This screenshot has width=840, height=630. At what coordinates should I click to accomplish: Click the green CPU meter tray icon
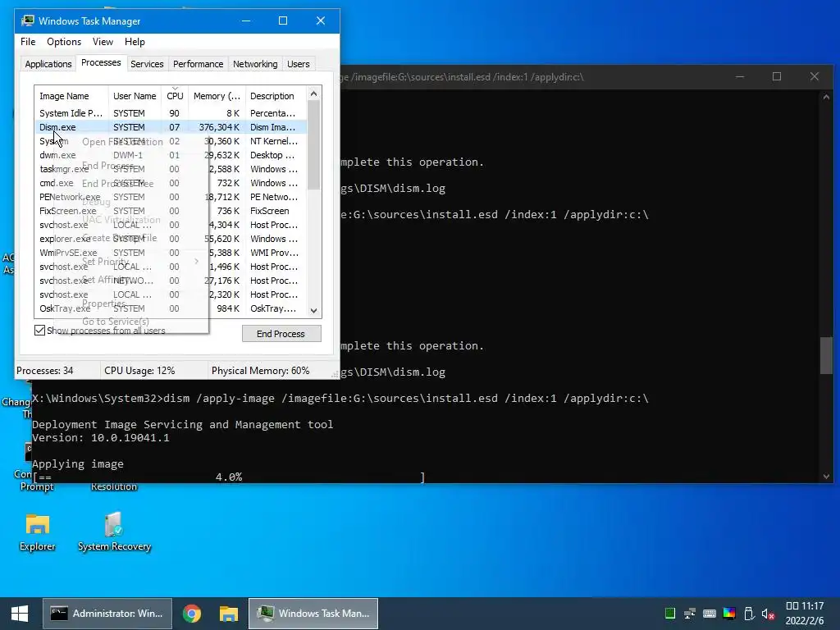669,614
